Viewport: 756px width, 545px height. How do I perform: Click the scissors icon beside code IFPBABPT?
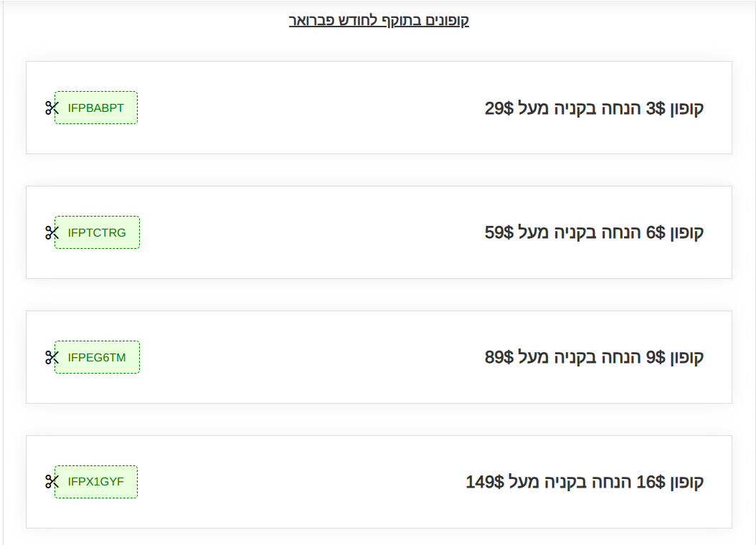[x=51, y=108]
